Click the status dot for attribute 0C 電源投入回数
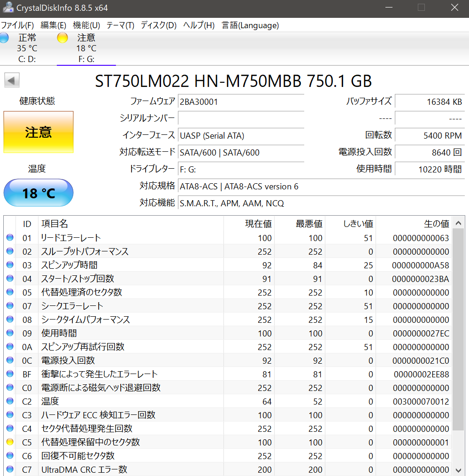Image resolution: width=469 pixels, height=476 pixels. click(x=10, y=360)
